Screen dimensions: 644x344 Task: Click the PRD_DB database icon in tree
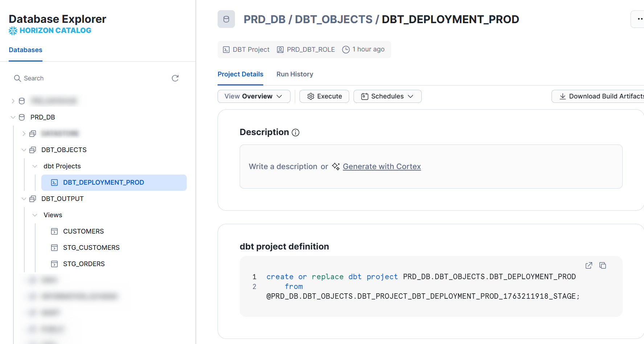click(x=22, y=117)
